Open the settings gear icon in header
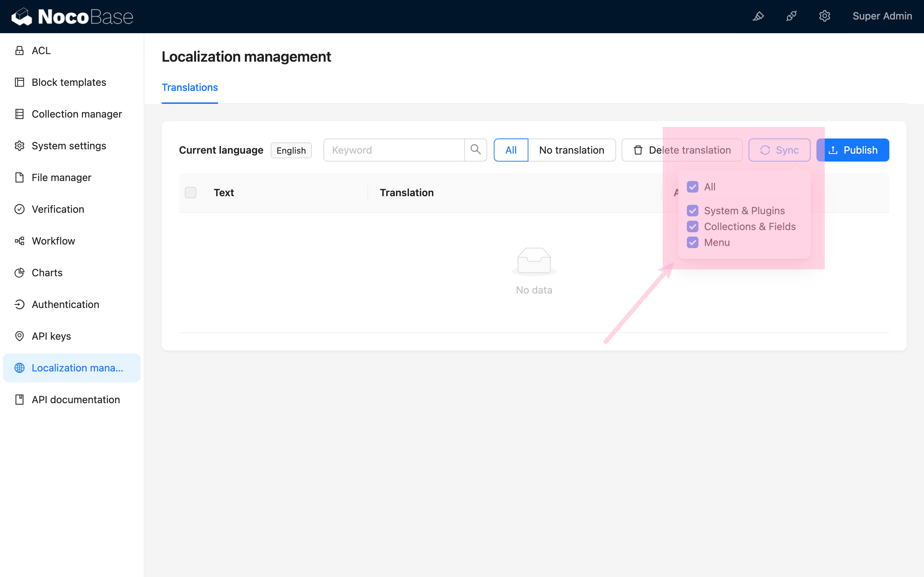The height and width of the screenshot is (577, 924). click(x=824, y=16)
